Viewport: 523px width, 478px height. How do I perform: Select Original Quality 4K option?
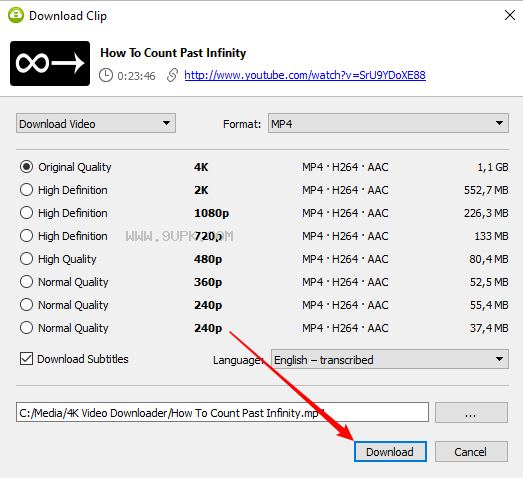click(x=26, y=167)
